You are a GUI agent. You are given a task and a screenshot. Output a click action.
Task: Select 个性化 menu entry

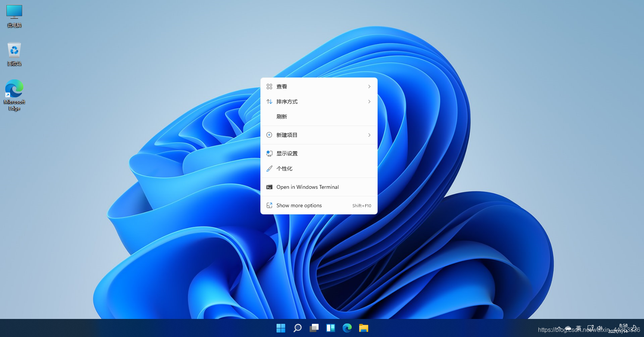(319, 168)
